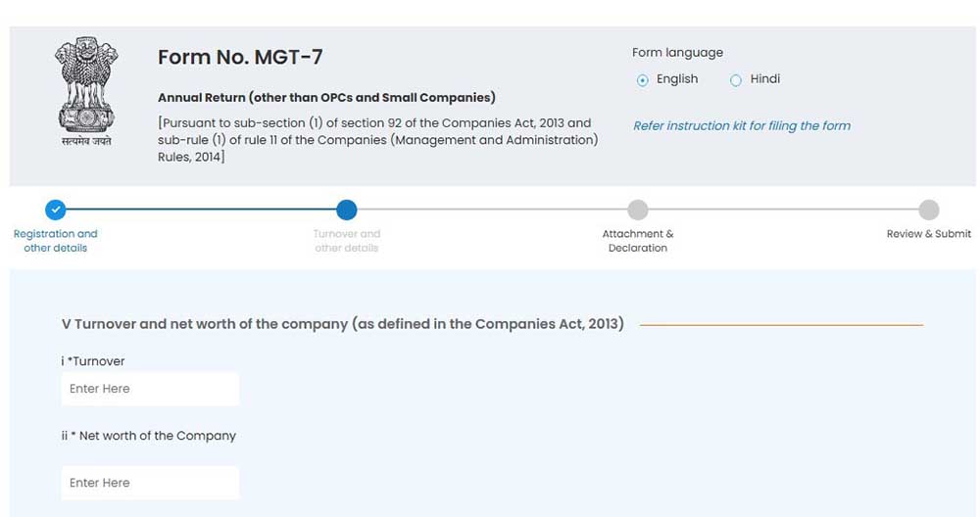
Task: Click the Review & Submit step circle
Action: click(928, 210)
